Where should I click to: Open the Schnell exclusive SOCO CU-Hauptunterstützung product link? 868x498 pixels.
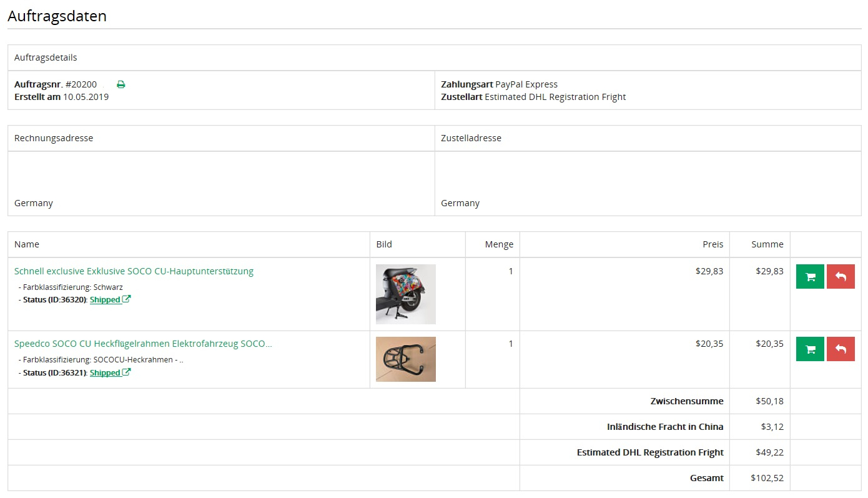click(x=134, y=271)
